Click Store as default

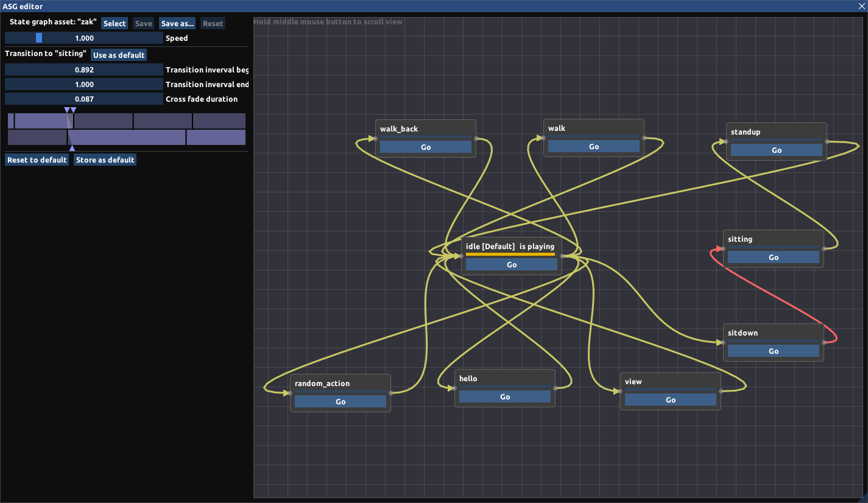pyautogui.click(x=105, y=160)
